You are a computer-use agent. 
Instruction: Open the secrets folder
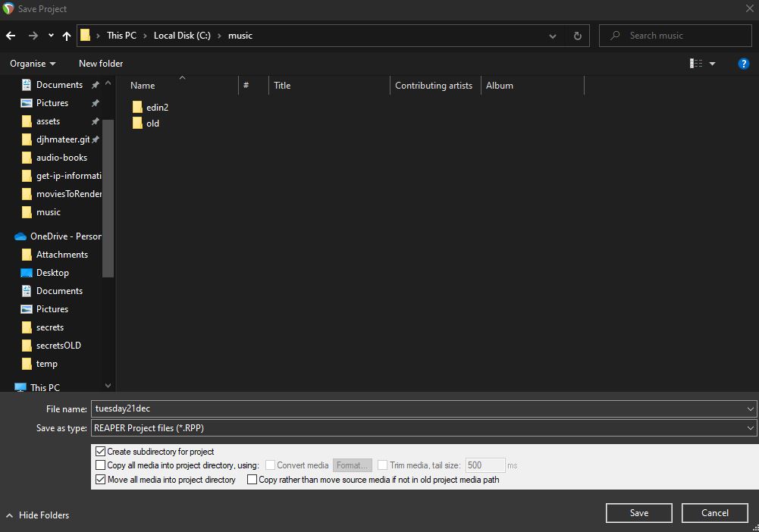click(x=50, y=327)
